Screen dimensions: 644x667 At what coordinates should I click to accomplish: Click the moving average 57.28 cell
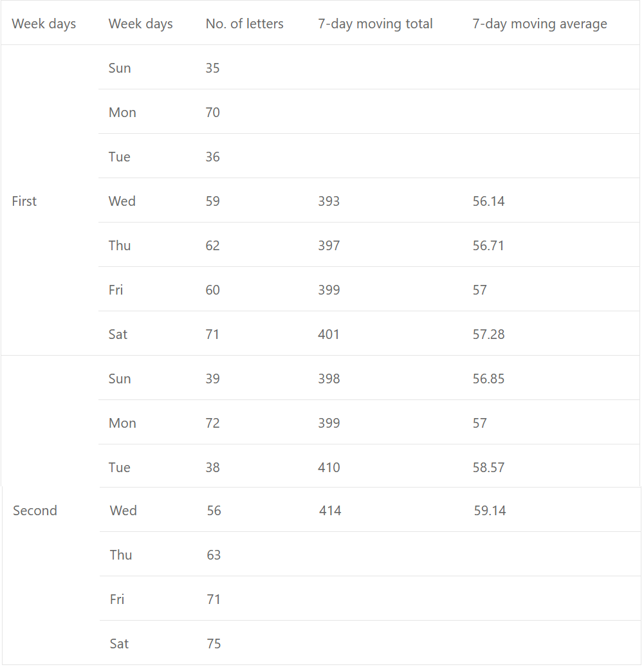(x=488, y=334)
